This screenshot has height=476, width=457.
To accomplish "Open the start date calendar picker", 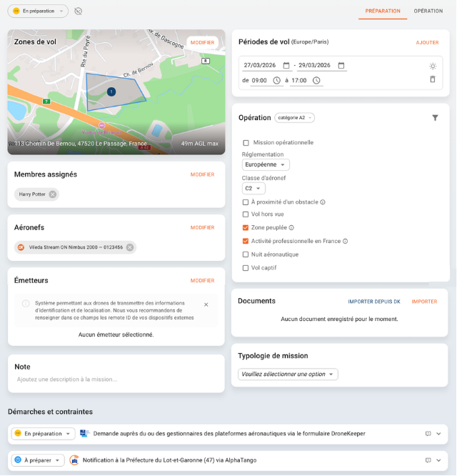I will click(x=286, y=66).
